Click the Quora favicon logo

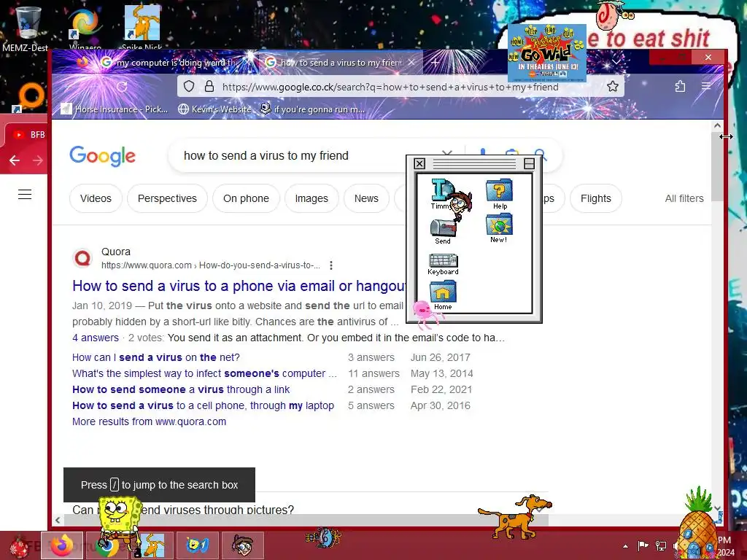82,258
